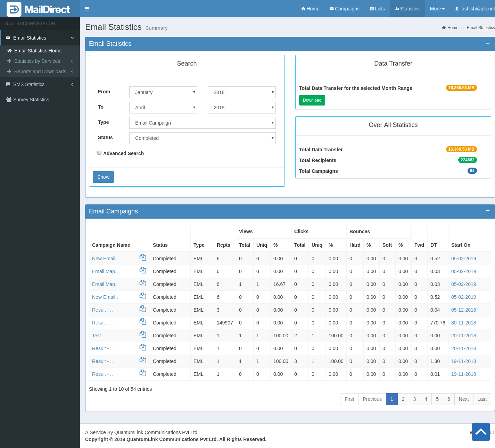Open Survey Statistics in sidebar
This screenshot has width=495, height=448.
pyautogui.click(x=31, y=100)
